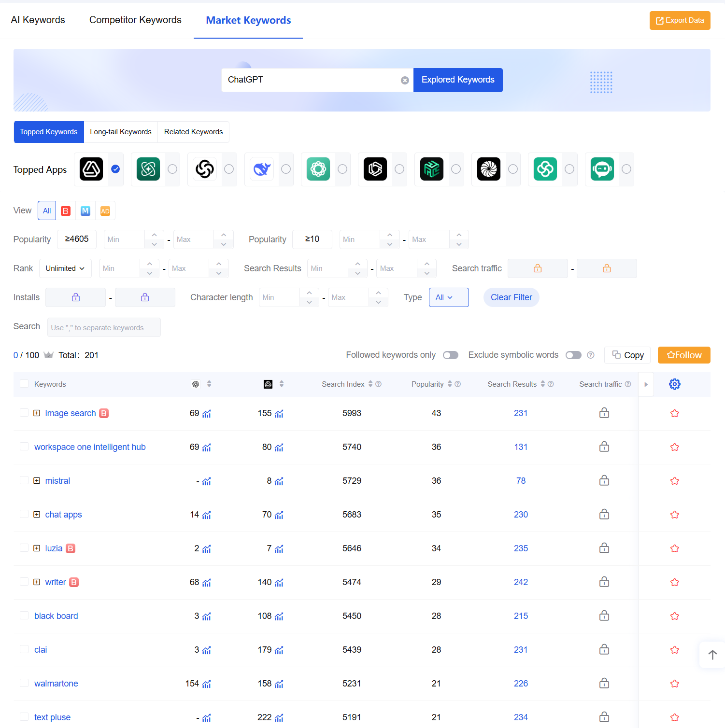Enable the Followed keywords only toggle
This screenshot has height=728, width=725.
451,355
